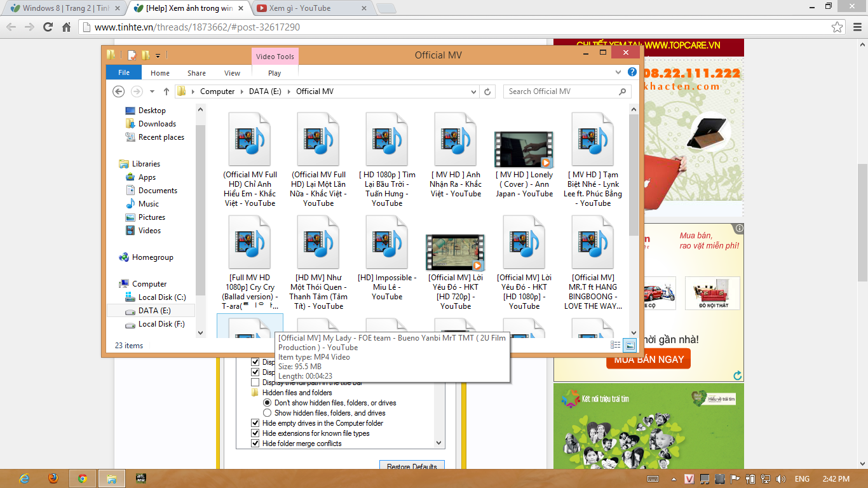Viewport: 868px width, 488px height.
Task: Open a new Chrome tab
Action: point(386,8)
